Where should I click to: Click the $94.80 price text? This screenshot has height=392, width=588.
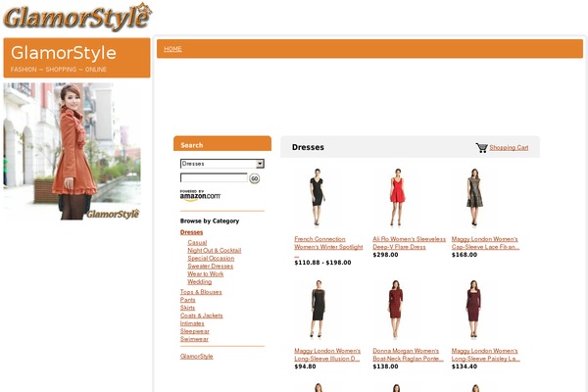click(x=305, y=367)
